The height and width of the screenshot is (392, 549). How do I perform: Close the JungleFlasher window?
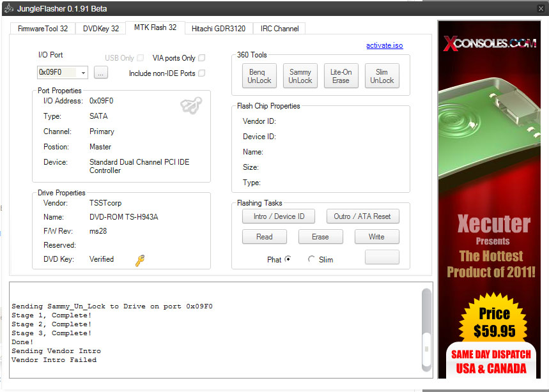click(x=541, y=8)
